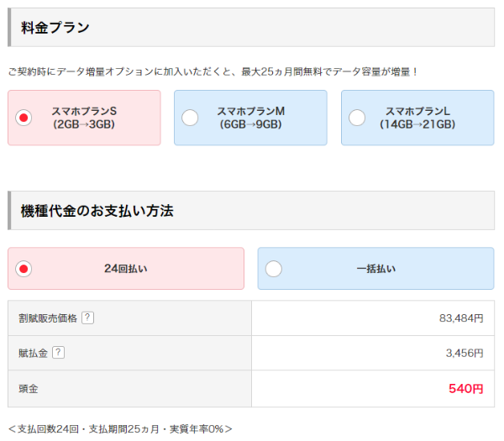The height and width of the screenshot is (441, 504).
Task: Click the スマホプランM (6GB→9GB) label text
Action: click(250, 118)
